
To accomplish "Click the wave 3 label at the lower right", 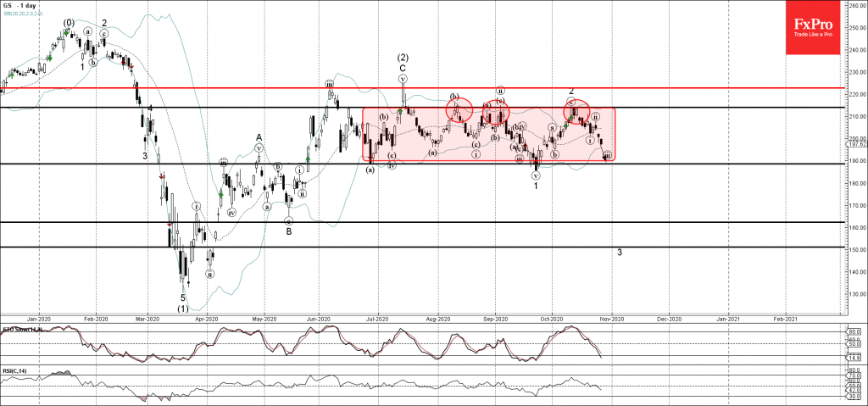I will coord(620,253).
